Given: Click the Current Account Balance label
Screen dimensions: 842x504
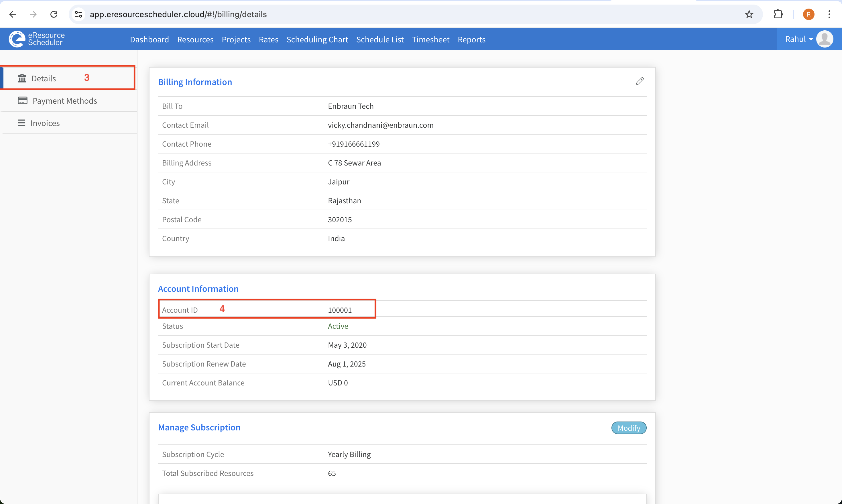Looking at the screenshot, I should coord(203,383).
